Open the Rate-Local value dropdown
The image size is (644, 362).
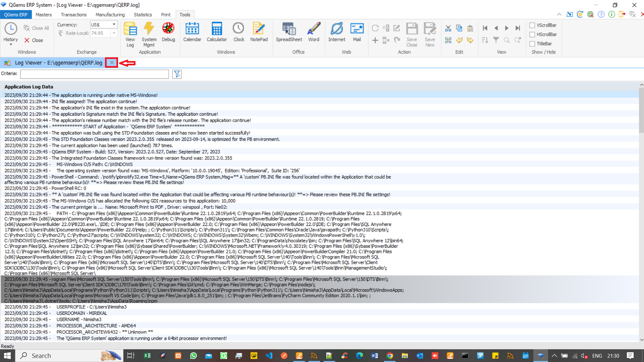(114, 33)
